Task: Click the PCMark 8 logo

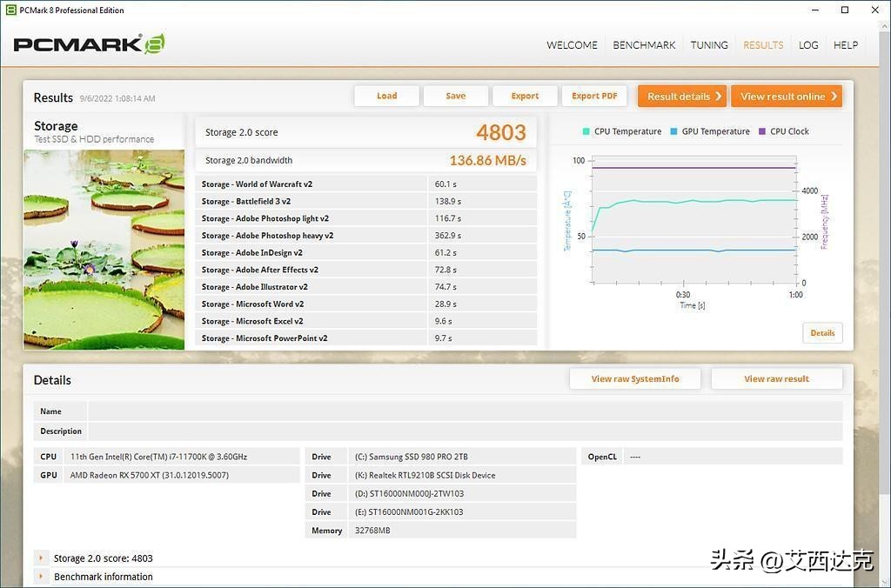Action: pos(89,44)
